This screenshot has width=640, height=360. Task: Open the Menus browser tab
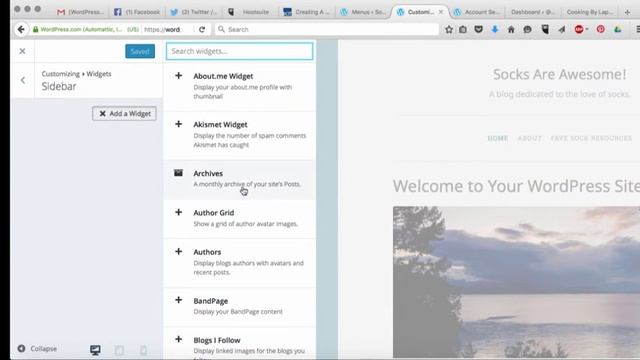[x=362, y=12]
